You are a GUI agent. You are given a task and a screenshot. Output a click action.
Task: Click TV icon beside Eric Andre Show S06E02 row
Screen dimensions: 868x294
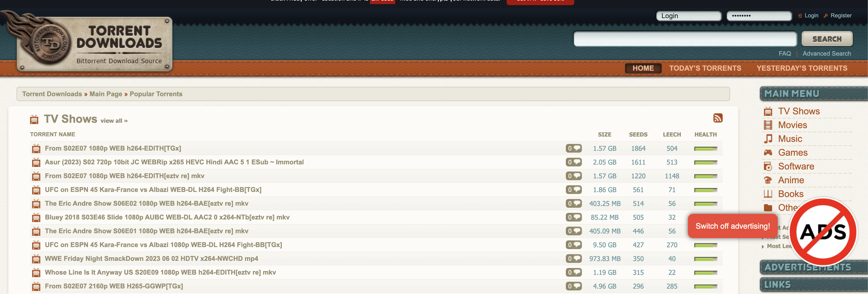36,204
